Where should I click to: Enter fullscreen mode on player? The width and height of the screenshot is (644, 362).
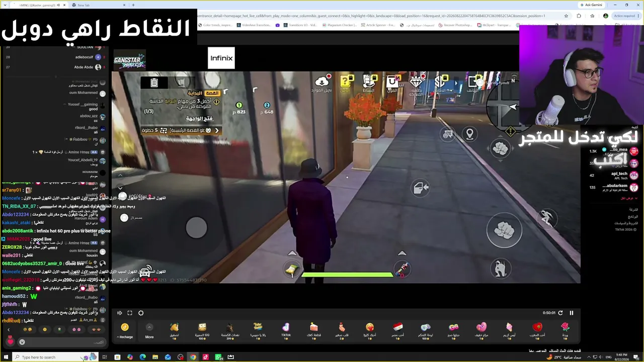tap(130, 313)
